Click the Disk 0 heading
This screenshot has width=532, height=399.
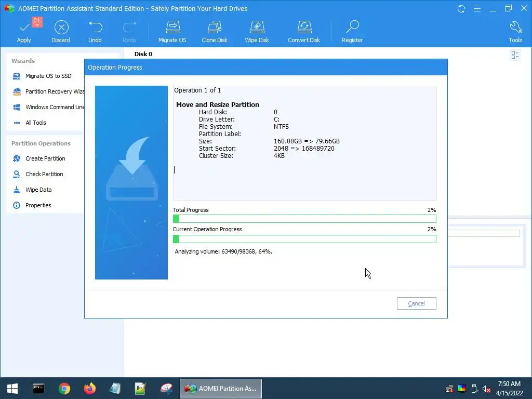pyautogui.click(x=143, y=54)
